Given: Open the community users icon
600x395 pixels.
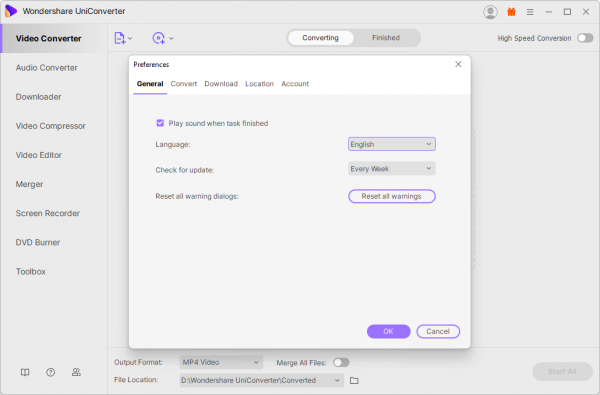Looking at the screenshot, I should [x=76, y=372].
